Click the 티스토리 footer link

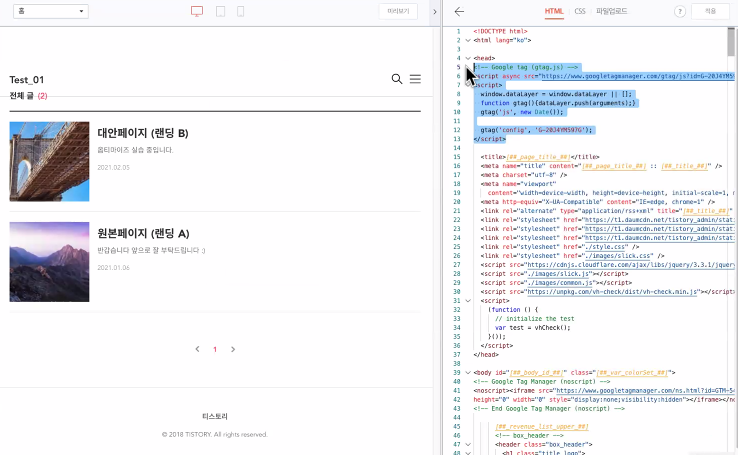click(215, 416)
